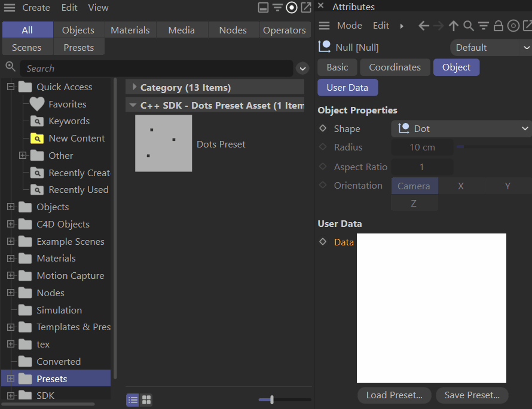Toggle keyframe diamond next to Shape
532x409 pixels.
pos(323,128)
